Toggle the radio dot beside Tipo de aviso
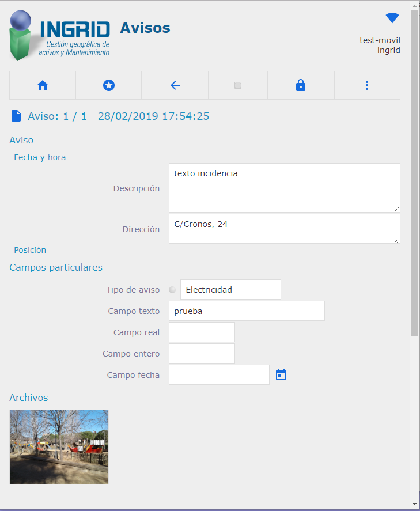 [x=172, y=290]
